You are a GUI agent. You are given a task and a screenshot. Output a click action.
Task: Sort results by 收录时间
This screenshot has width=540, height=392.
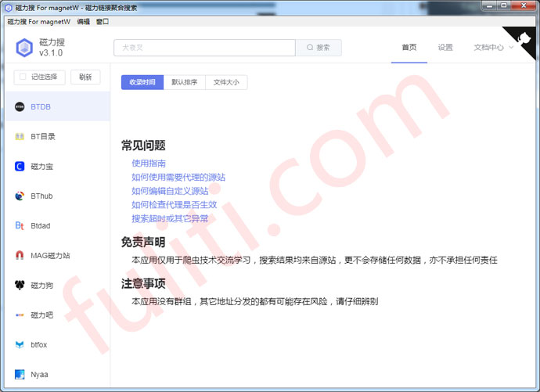142,82
